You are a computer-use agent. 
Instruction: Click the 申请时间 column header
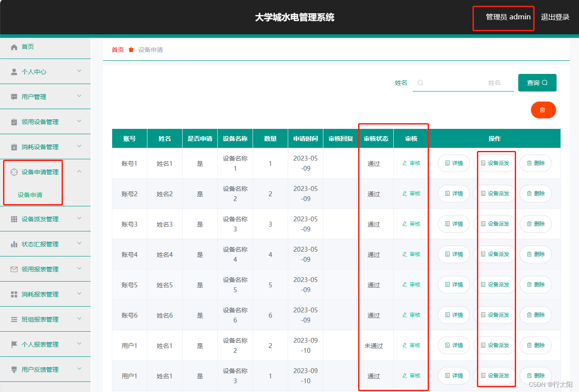pyautogui.click(x=305, y=139)
